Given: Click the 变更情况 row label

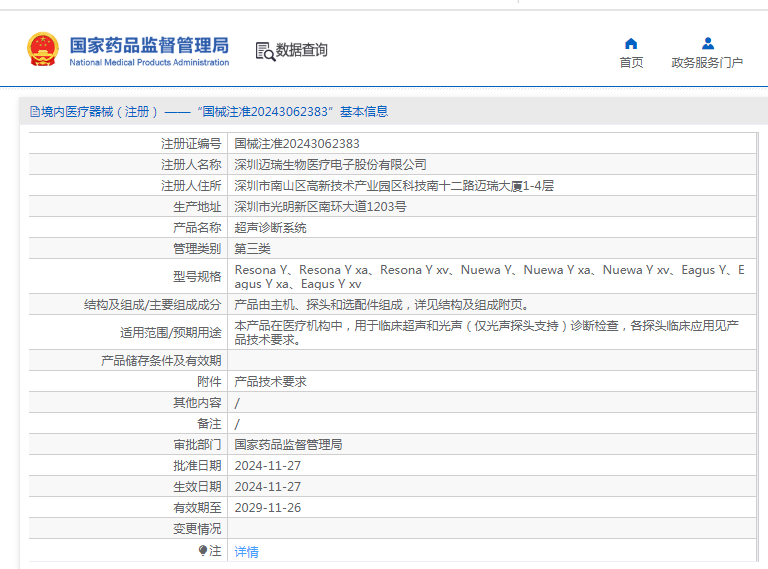Looking at the screenshot, I should click(197, 529).
